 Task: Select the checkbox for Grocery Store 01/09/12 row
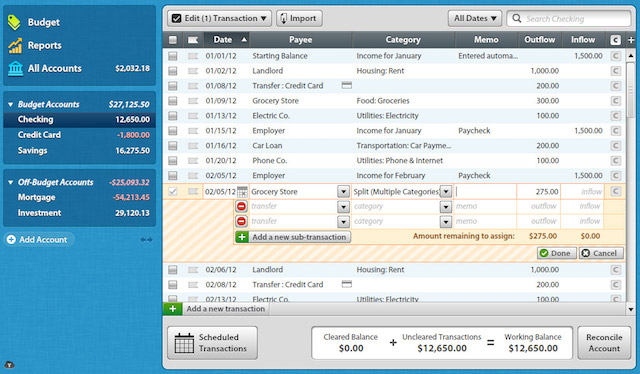pyautogui.click(x=173, y=101)
